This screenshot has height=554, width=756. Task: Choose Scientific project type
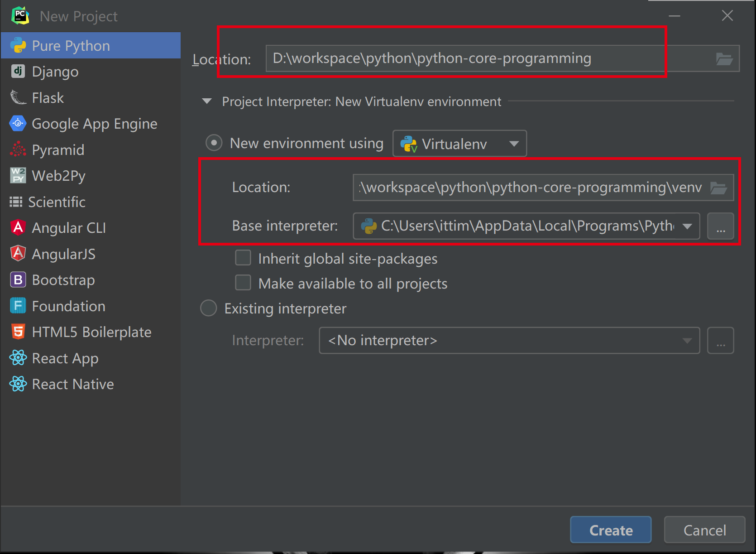[91, 202]
